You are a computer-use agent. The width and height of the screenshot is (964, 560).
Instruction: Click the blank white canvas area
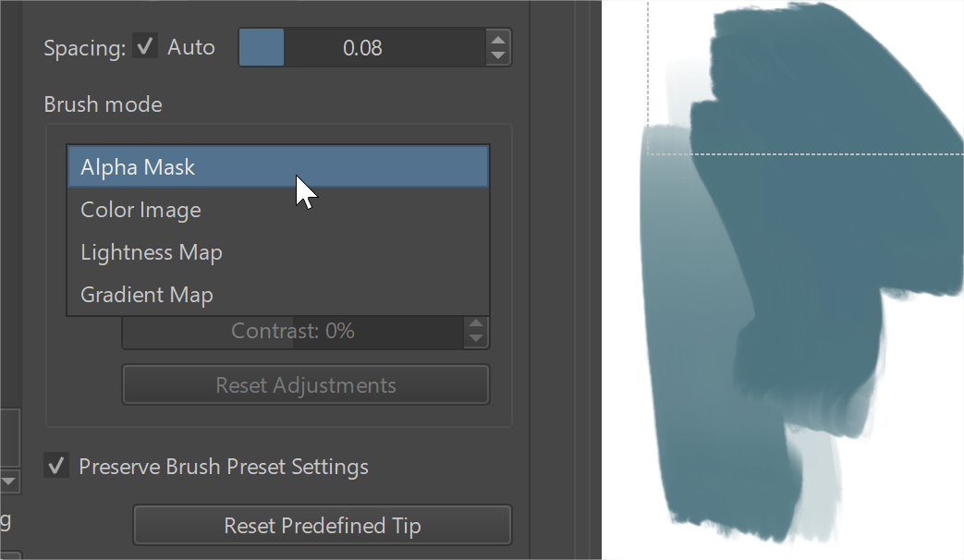click(x=924, y=416)
